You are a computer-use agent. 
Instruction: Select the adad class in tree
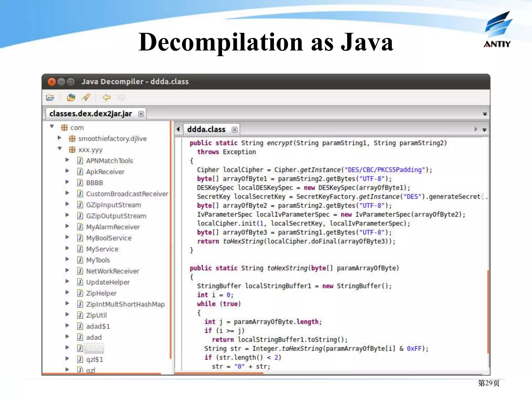(94, 337)
